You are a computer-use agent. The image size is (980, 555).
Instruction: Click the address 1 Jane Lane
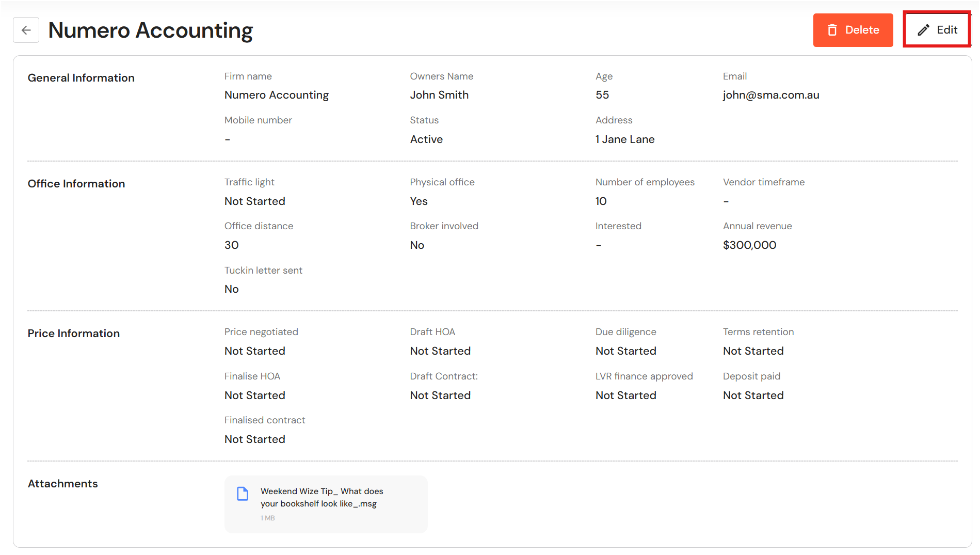pos(624,139)
